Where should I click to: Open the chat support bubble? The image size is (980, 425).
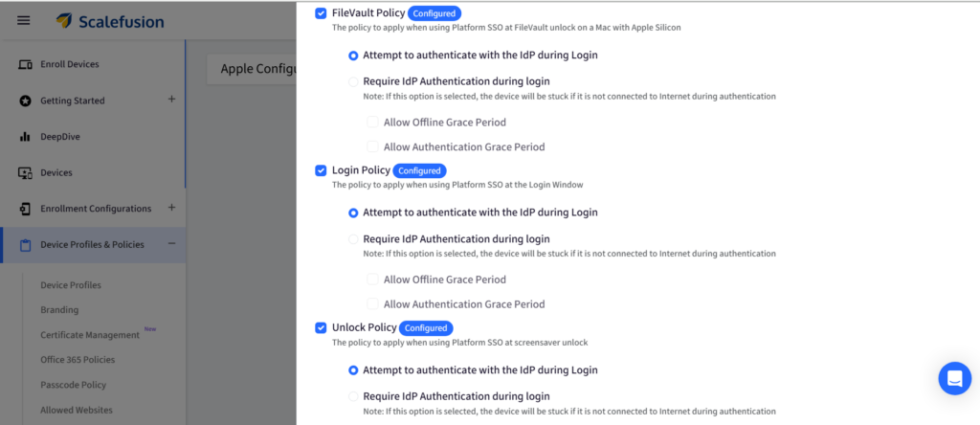tap(954, 379)
